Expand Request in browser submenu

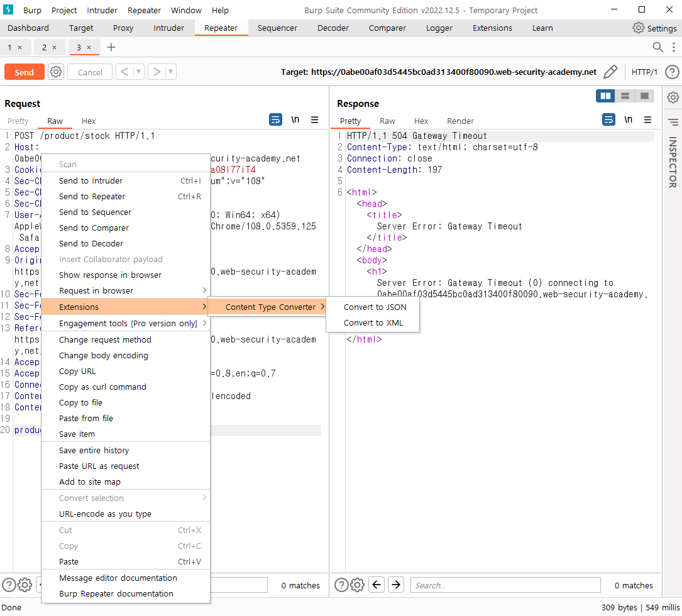click(126, 290)
